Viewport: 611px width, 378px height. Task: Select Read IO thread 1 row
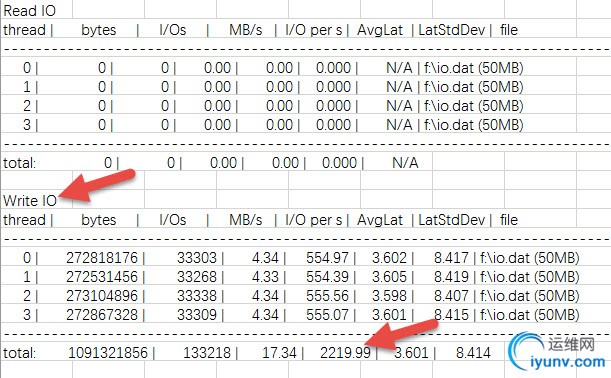tap(273, 87)
